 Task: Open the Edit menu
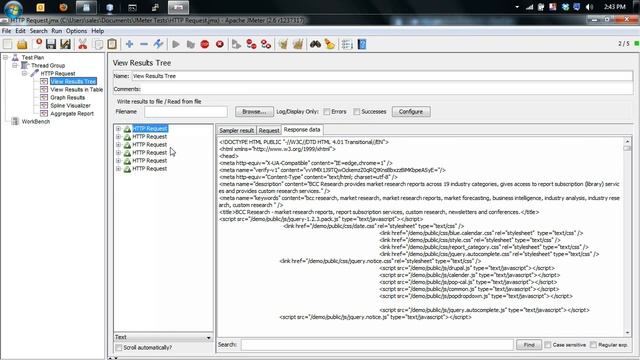(20, 31)
